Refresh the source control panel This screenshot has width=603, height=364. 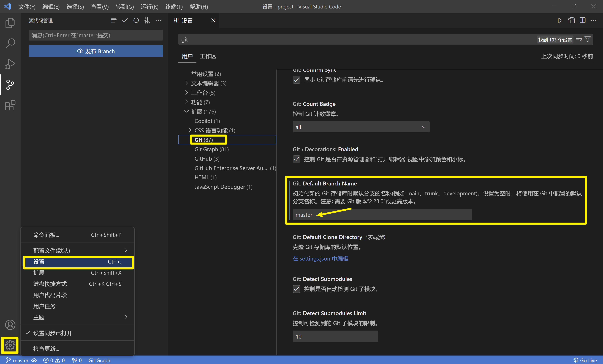pyautogui.click(x=136, y=20)
